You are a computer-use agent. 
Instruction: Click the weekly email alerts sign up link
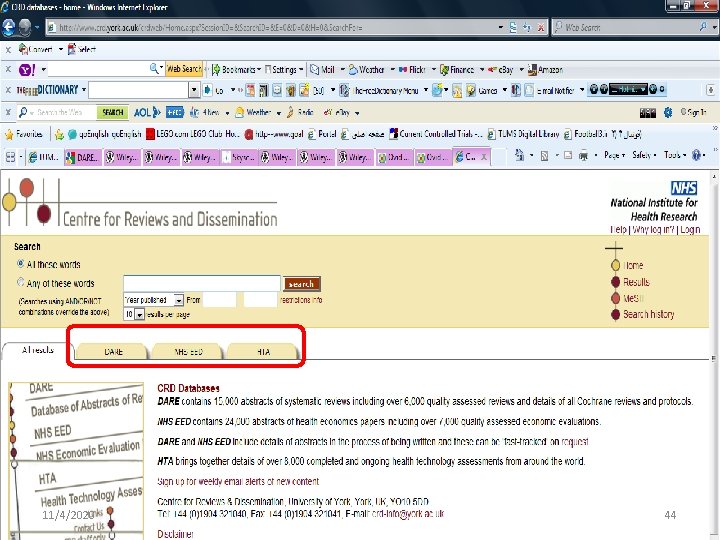coord(238,481)
